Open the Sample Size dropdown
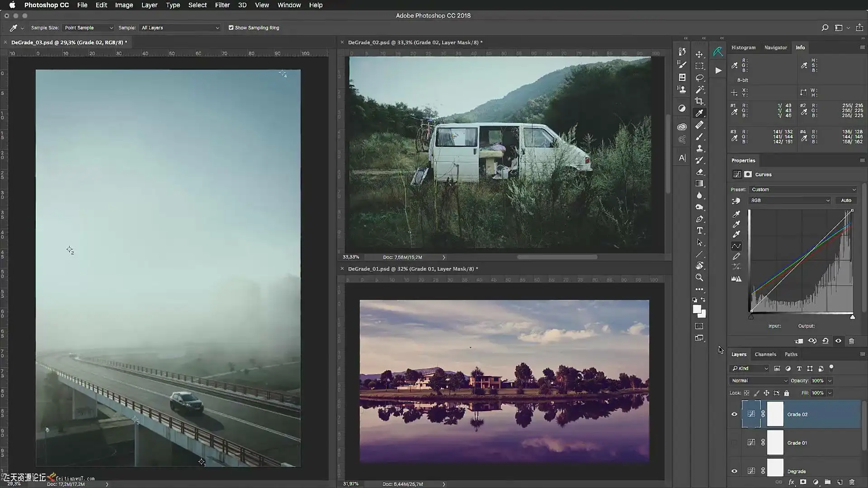 pos(88,28)
